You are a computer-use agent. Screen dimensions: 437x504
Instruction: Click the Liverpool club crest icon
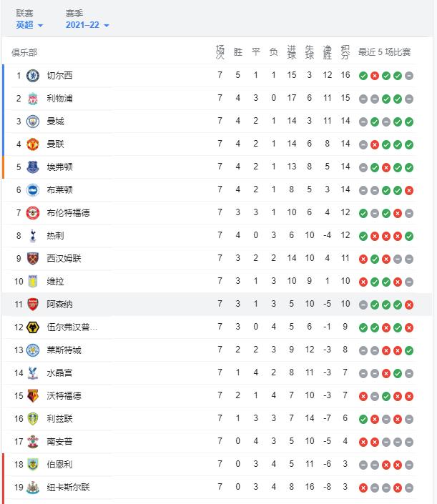coord(32,99)
